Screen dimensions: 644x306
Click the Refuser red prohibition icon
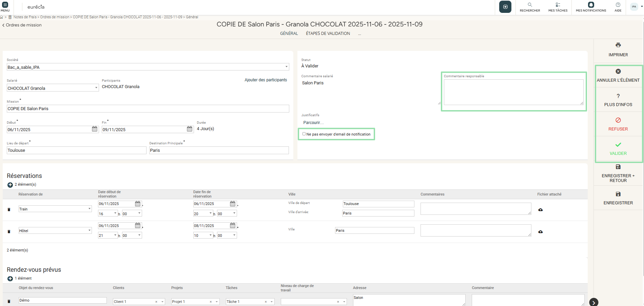(618, 120)
